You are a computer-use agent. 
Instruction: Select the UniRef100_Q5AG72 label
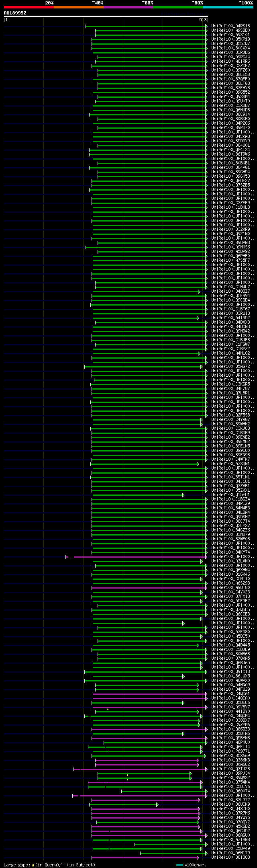pyautogui.click(x=230, y=367)
